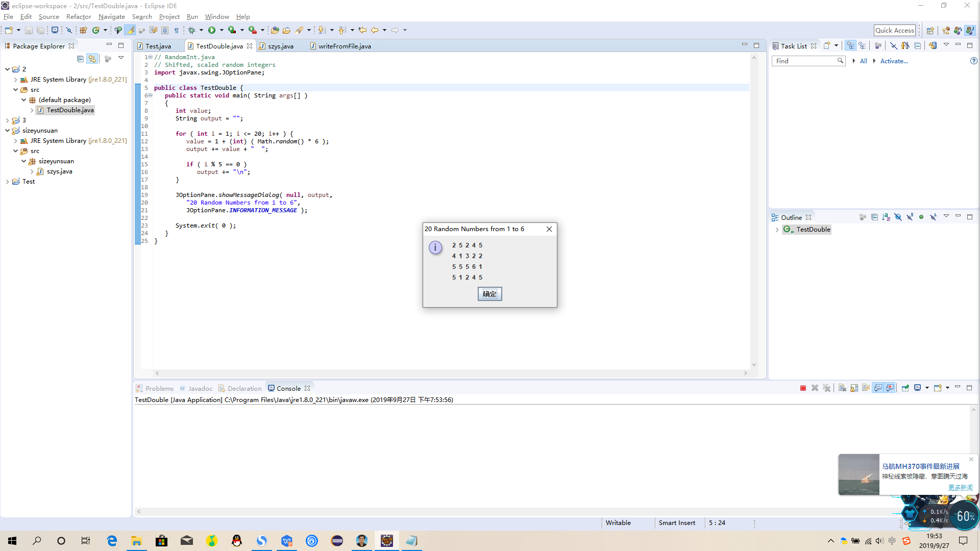Click Next Annotation toolbar icon
Image resolution: width=980 pixels, height=551 pixels.
coord(322,30)
